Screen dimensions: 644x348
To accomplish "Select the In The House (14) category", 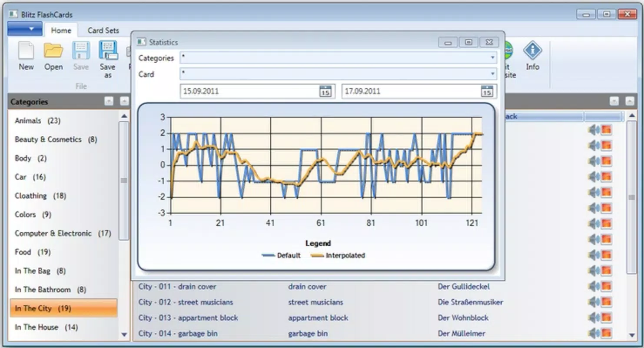I will 63,327.
